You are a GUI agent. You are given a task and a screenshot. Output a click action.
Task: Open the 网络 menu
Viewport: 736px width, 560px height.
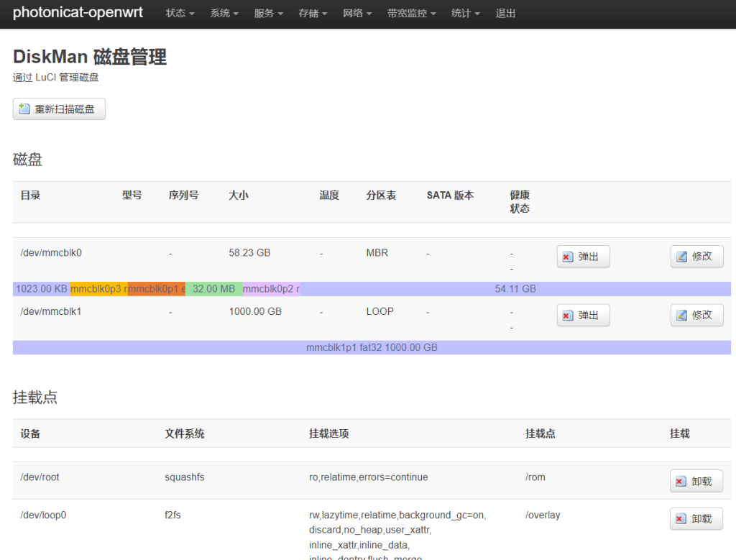[x=357, y=14]
